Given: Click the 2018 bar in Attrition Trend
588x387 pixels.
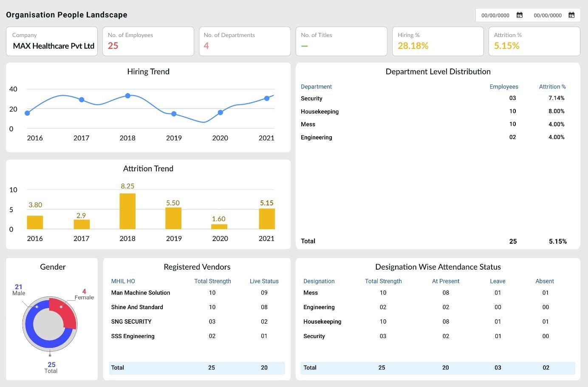Looking at the screenshot, I should (x=127, y=211).
